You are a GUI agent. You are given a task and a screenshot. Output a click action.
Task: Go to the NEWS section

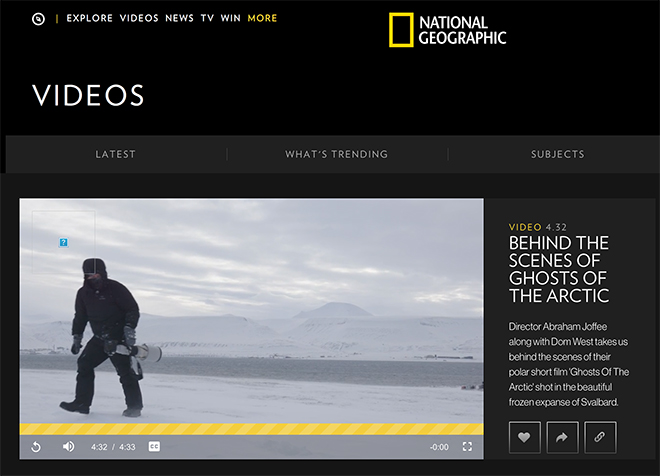point(179,18)
